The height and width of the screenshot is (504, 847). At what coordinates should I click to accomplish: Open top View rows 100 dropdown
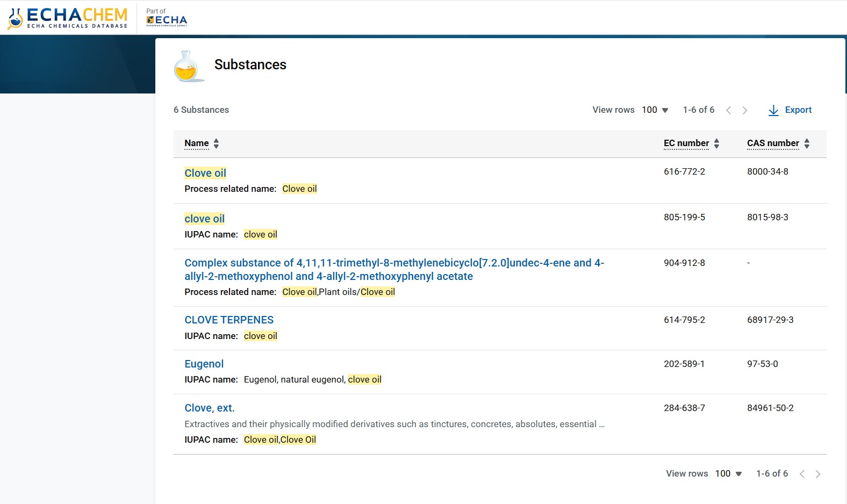coord(655,110)
